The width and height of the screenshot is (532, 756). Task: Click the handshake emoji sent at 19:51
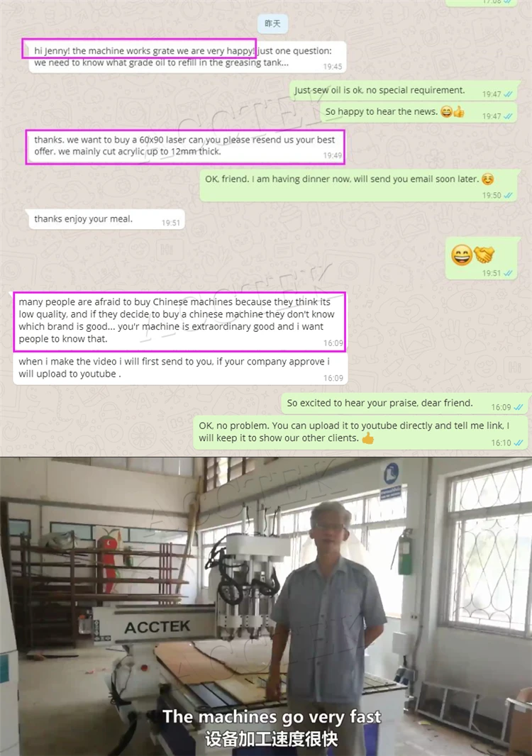pos(484,255)
